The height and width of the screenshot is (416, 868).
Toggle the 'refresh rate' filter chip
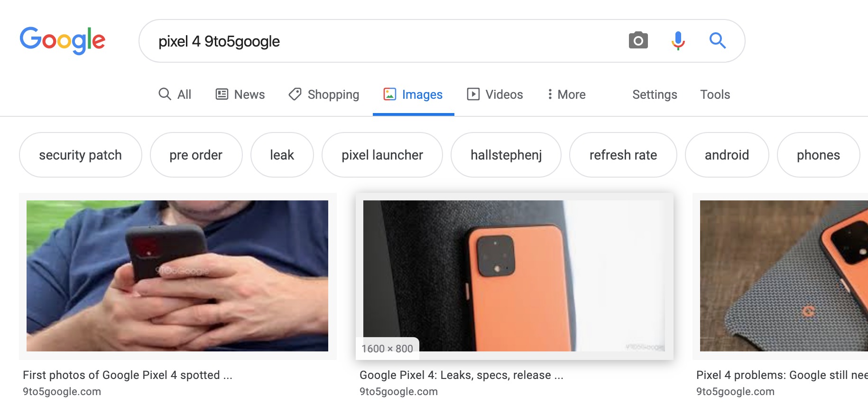[x=623, y=155]
